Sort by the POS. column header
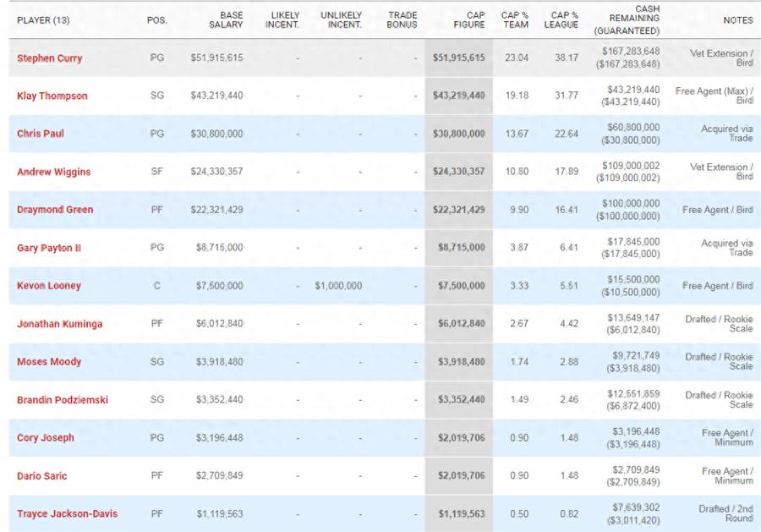 coord(156,20)
